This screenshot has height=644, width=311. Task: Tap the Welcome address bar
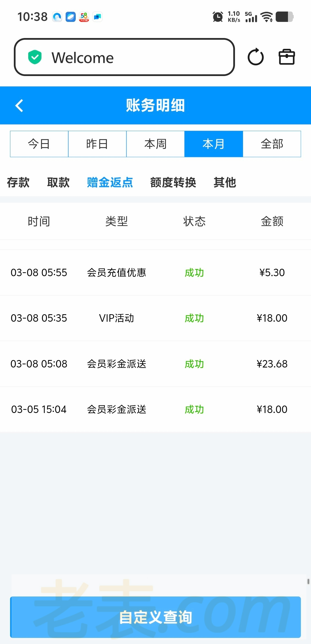[x=124, y=57]
